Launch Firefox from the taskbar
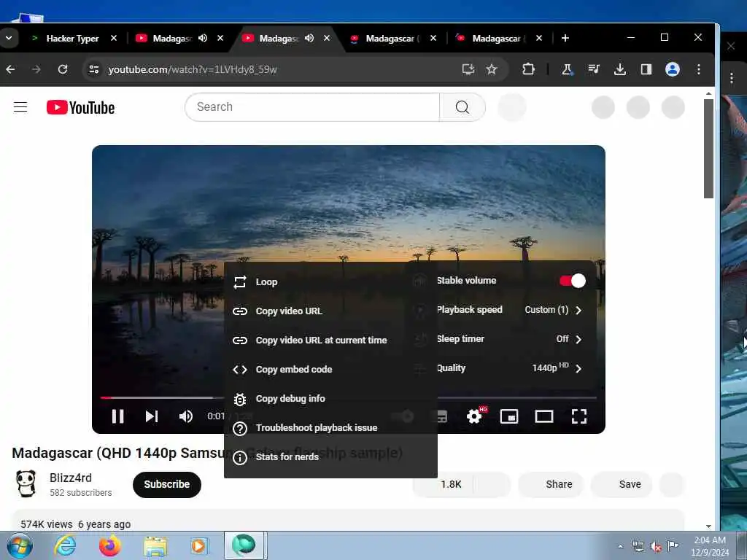The height and width of the screenshot is (560, 747). 109,545
